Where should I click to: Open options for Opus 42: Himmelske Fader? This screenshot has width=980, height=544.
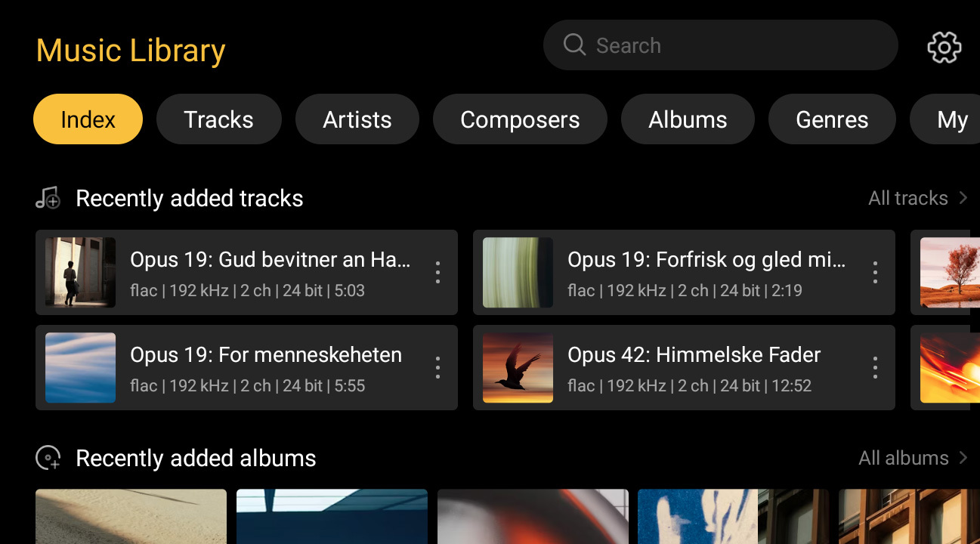[875, 367]
